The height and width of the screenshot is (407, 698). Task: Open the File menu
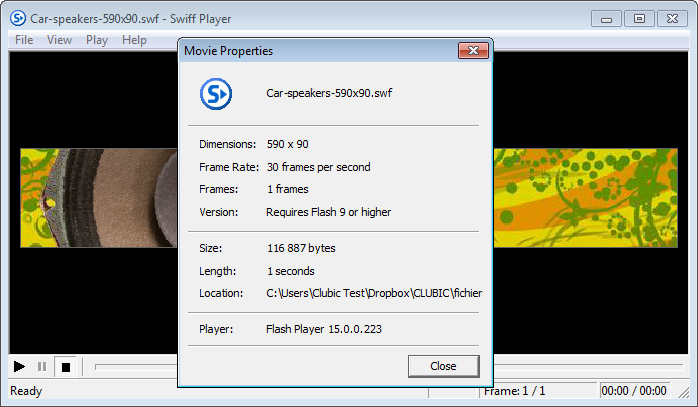(24, 40)
